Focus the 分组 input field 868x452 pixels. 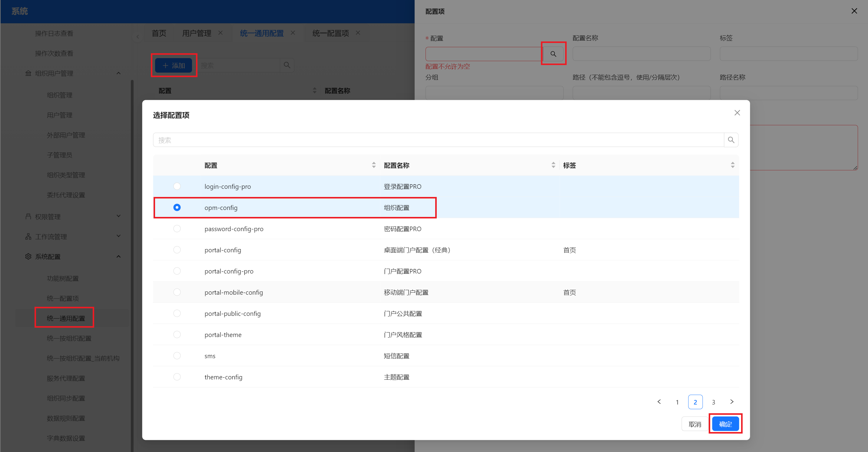pos(494,93)
